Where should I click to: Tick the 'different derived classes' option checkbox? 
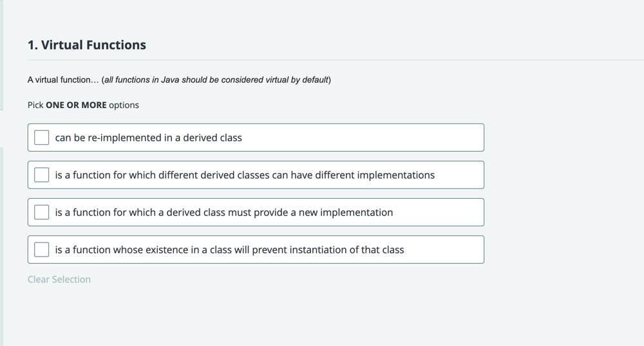pyautogui.click(x=41, y=175)
